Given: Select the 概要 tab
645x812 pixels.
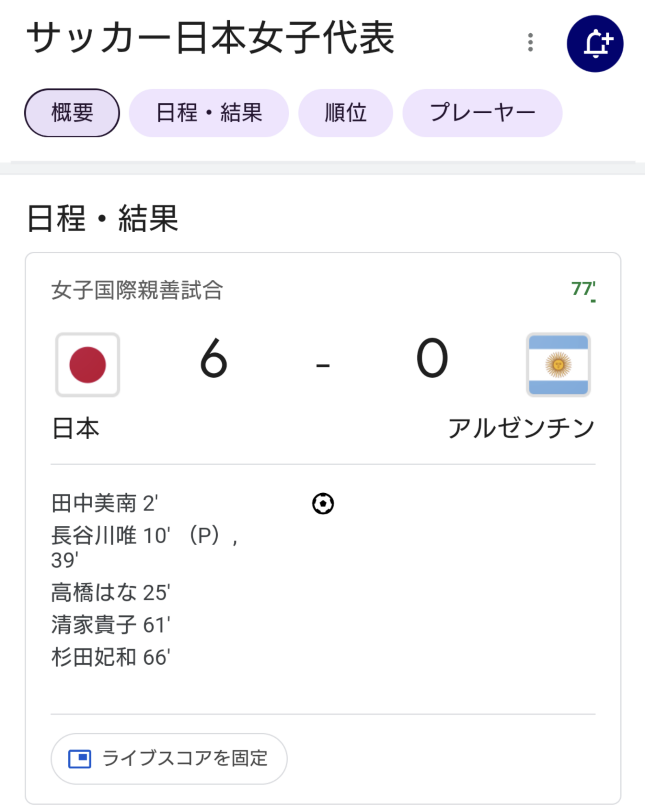Looking at the screenshot, I should pos(72,113).
